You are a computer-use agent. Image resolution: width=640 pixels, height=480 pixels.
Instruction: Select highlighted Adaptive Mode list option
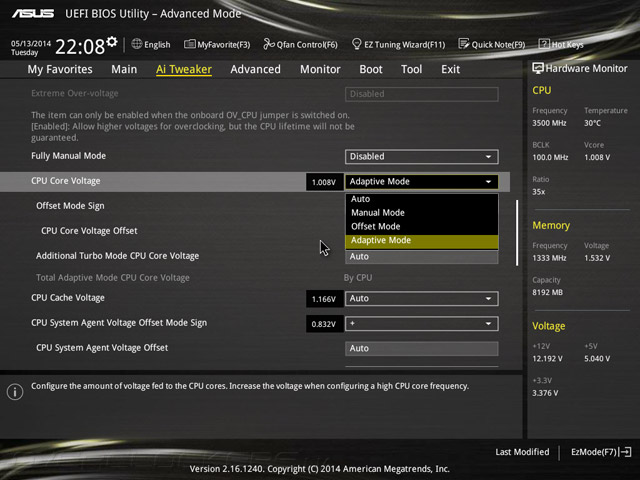coord(422,240)
